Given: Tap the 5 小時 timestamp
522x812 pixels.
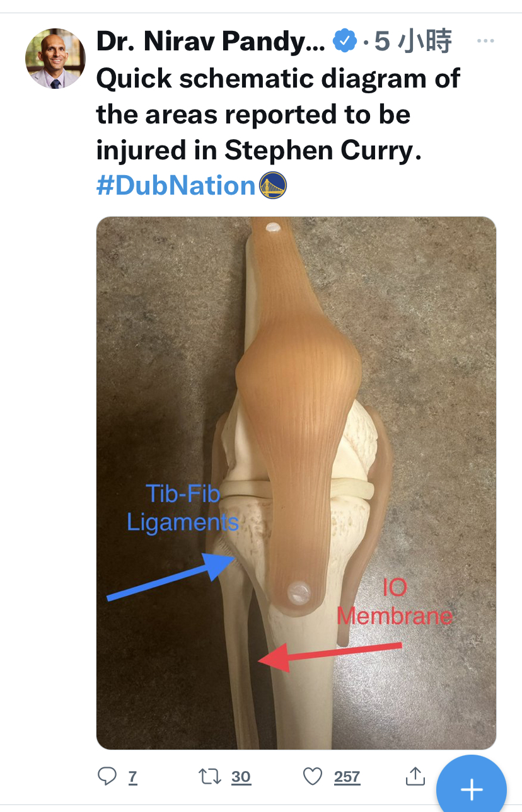Looking at the screenshot, I should pos(413,42).
